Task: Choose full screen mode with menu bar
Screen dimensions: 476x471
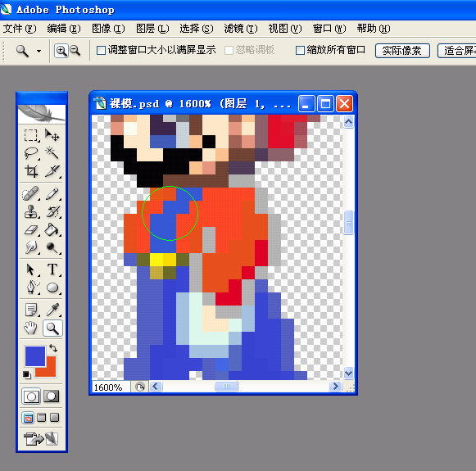Action: (x=41, y=418)
